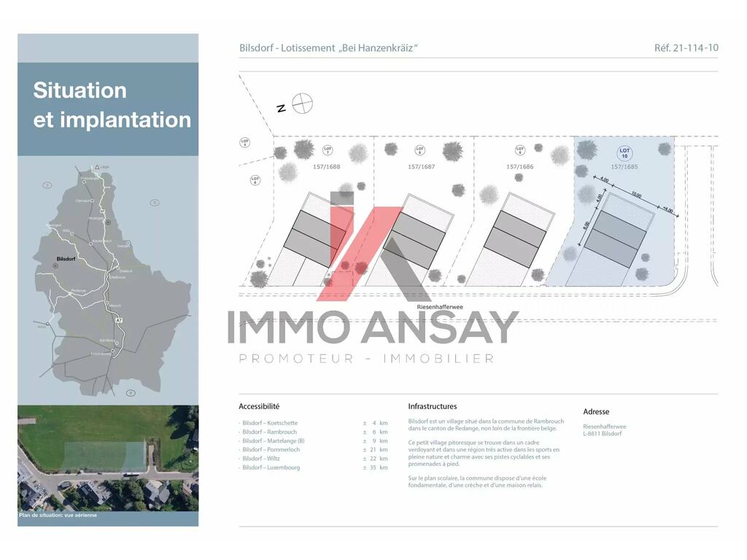The width and height of the screenshot is (747, 560).
Task: Click the "10.00" dimension on Lot 10
Action: (x=636, y=195)
